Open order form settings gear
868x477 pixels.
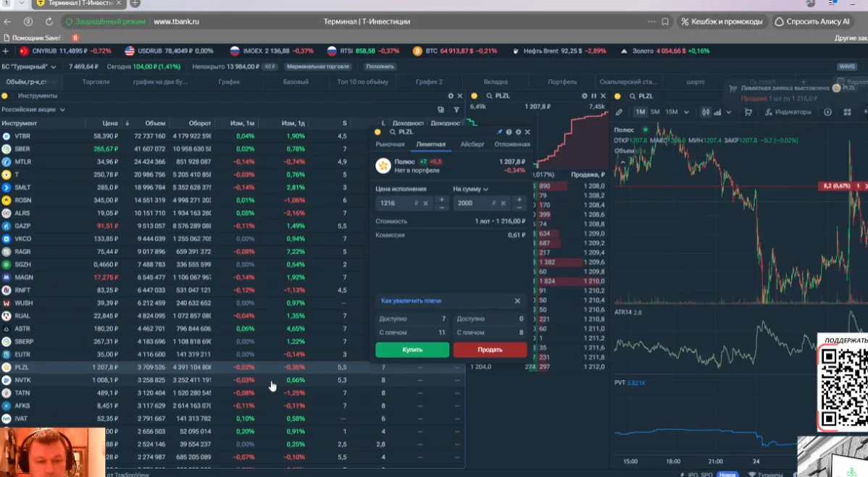(x=518, y=132)
